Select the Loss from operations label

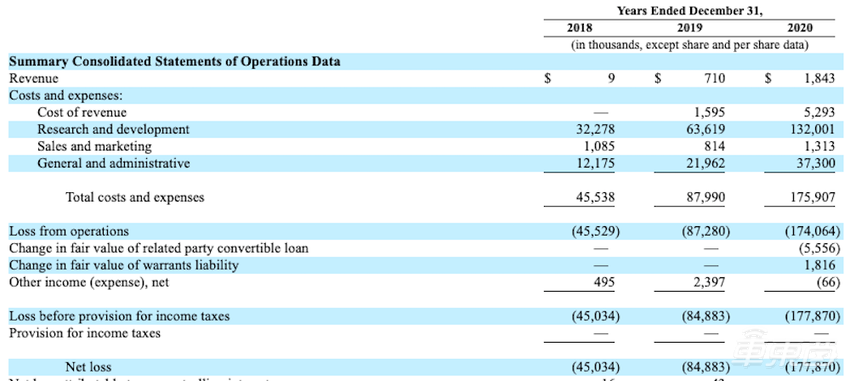(69, 231)
